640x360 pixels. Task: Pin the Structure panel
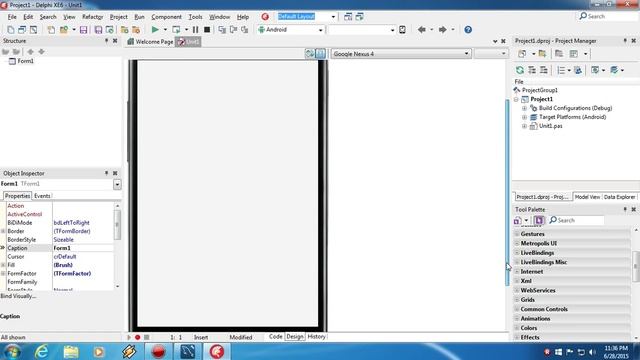click(107, 41)
